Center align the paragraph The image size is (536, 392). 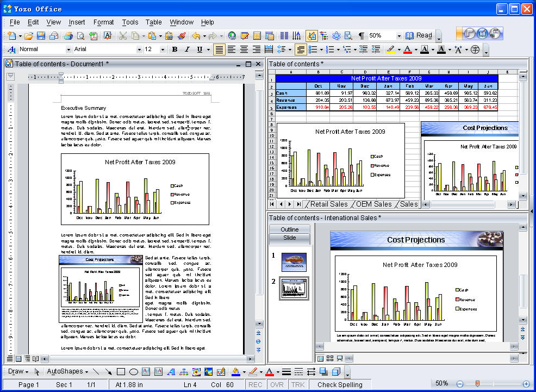pyautogui.click(x=244, y=49)
